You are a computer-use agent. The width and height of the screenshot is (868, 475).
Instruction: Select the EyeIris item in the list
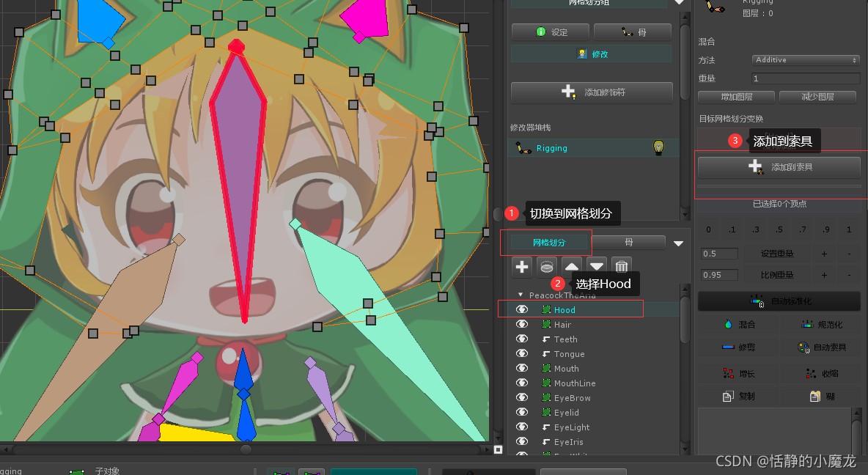pos(568,442)
